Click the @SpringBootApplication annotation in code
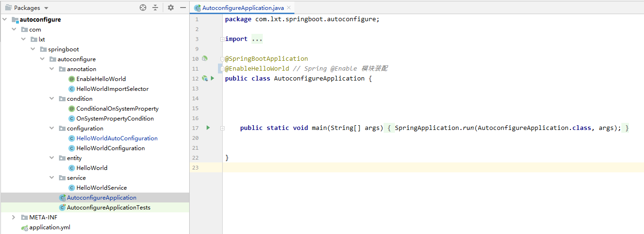The image size is (644, 234). [267, 58]
